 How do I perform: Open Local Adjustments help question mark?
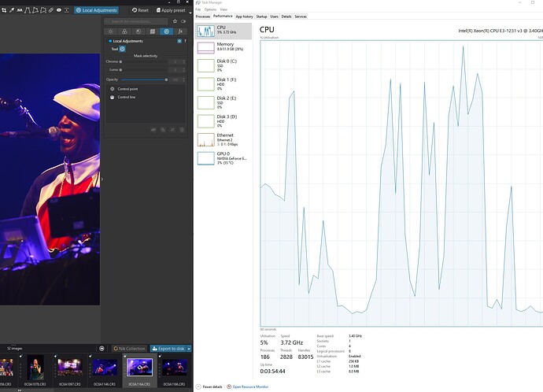point(185,41)
